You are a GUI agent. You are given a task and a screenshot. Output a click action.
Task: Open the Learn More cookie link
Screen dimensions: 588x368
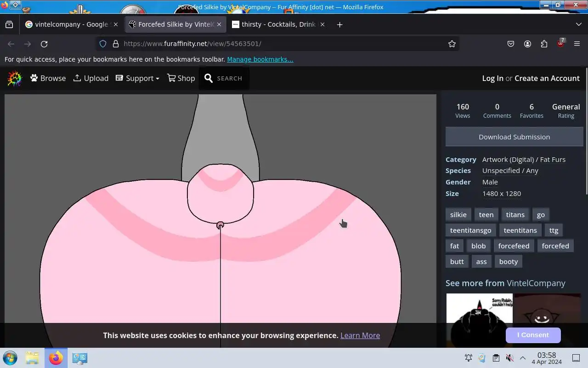pyautogui.click(x=360, y=335)
